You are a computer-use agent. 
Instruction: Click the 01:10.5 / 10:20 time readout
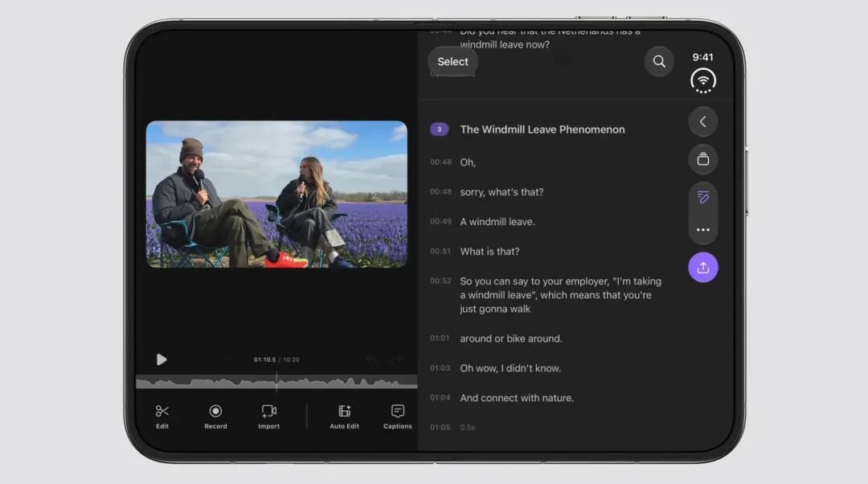click(x=276, y=360)
